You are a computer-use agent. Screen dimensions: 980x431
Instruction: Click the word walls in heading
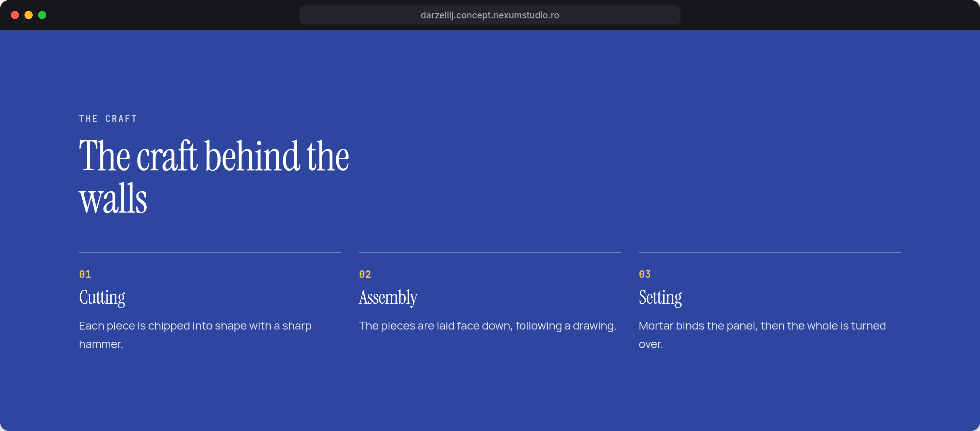tap(113, 198)
